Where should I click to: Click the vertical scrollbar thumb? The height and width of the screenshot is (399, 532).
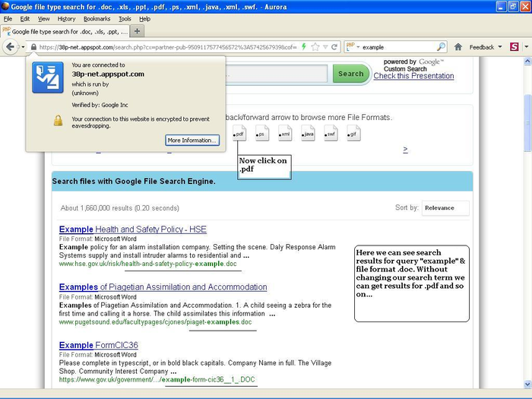[x=527, y=122]
